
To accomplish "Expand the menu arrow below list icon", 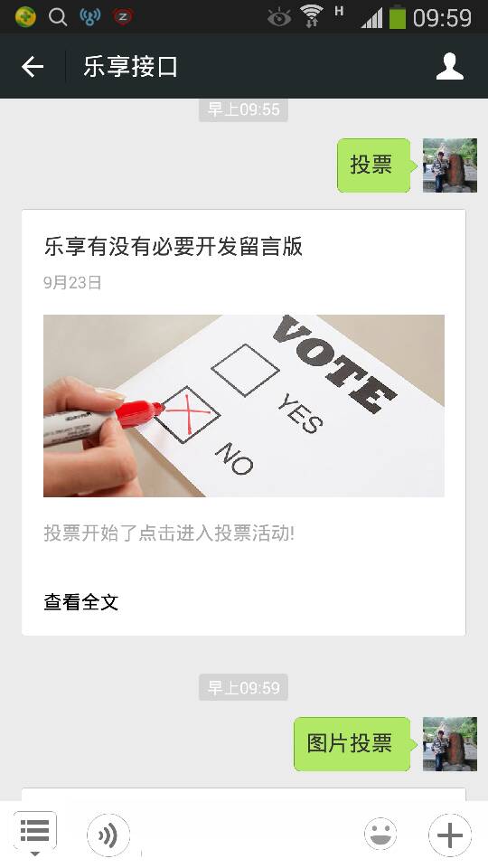I will pyautogui.click(x=35, y=854).
